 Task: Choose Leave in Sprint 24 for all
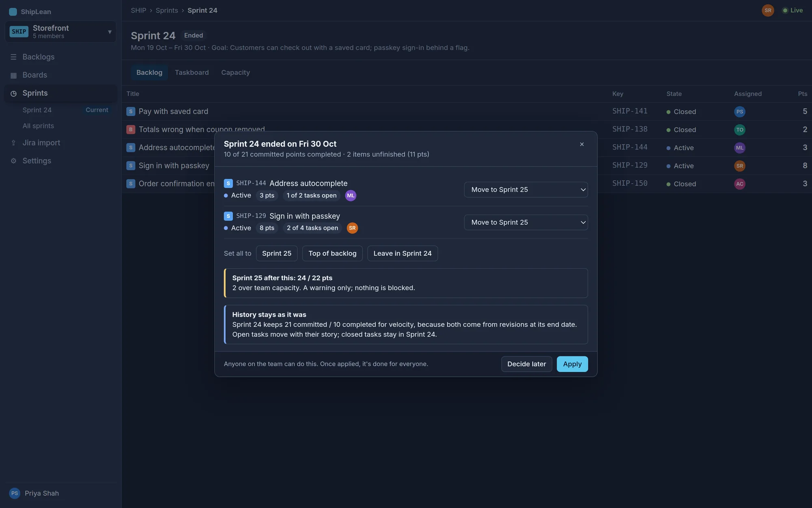[402, 253]
